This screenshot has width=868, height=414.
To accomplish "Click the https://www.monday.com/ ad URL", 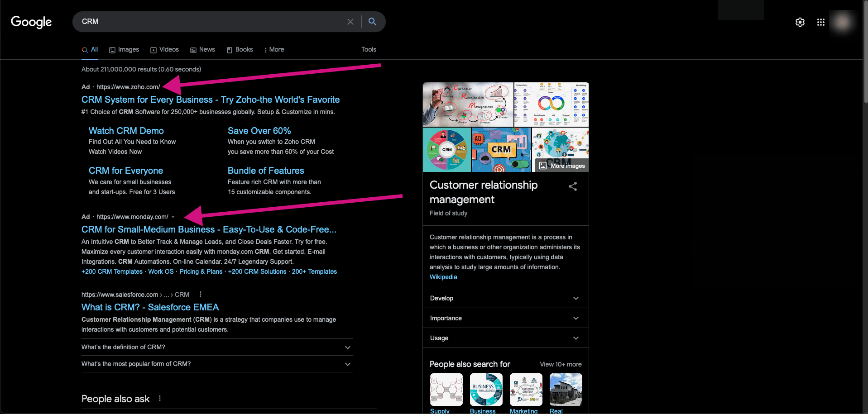I will coord(132,217).
